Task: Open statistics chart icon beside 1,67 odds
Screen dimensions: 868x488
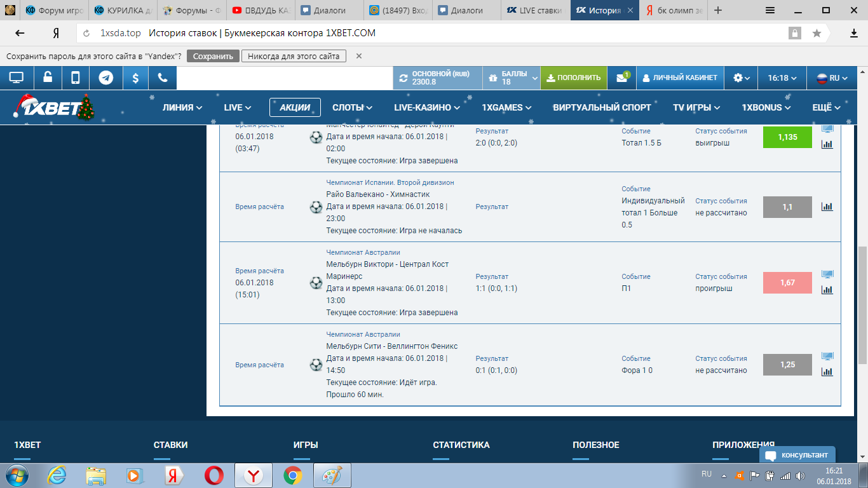Action: coord(827,290)
